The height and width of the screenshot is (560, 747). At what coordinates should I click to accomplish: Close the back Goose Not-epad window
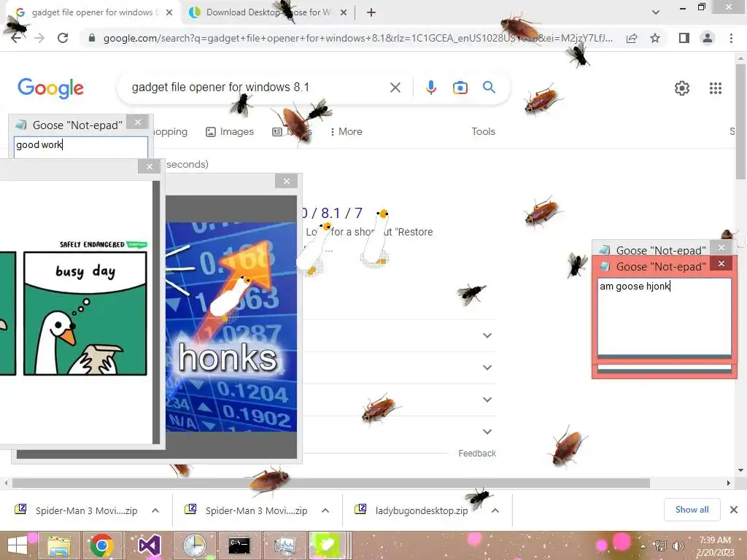click(x=721, y=247)
